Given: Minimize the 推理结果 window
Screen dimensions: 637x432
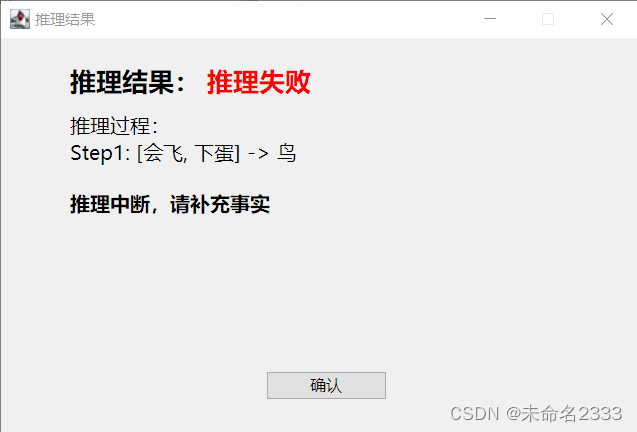Looking at the screenshot, I should (x=490, y=19).
